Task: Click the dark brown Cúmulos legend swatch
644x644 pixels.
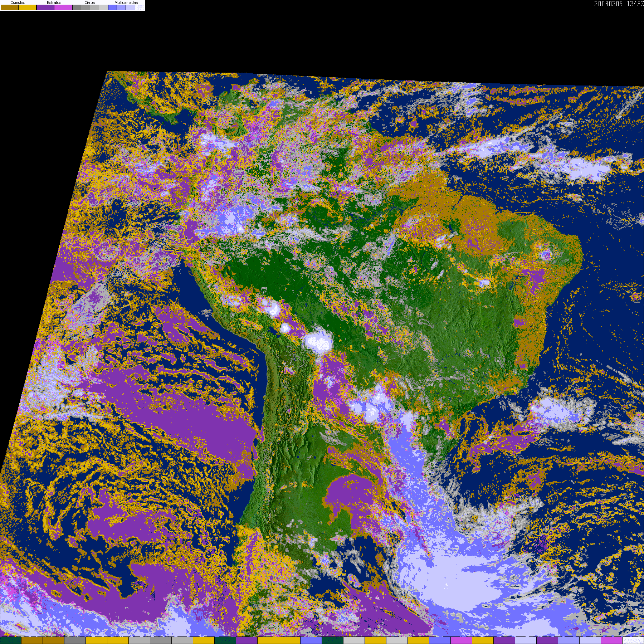Action: tap(10, 7)
